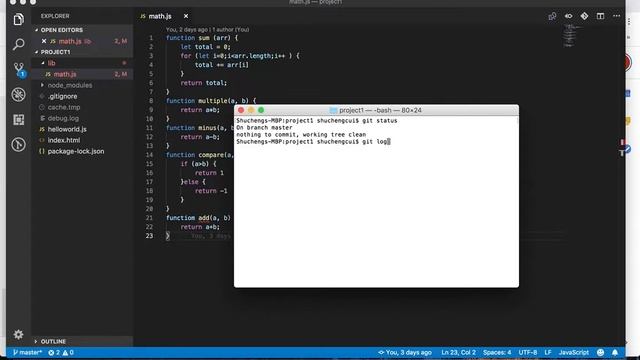Click the feedback smiley icon
This screenshot has width=640, height=360.
click(600, 352)
